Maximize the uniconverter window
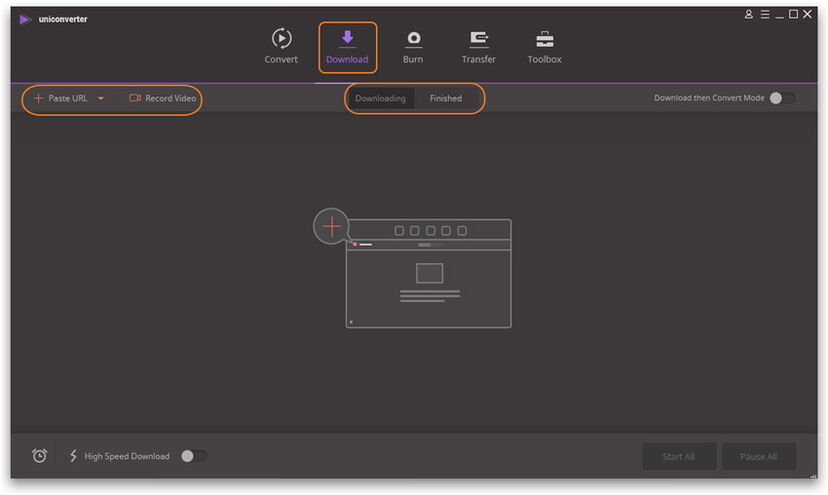Viewport: 828px width, 495px height. (793, 14)
